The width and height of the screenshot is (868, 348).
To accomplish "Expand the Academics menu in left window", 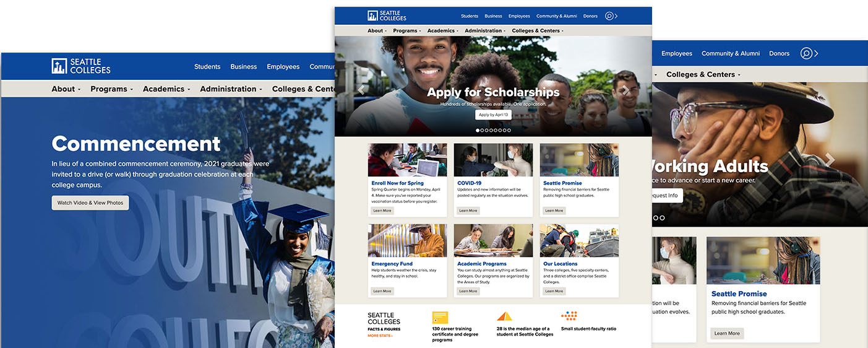I will 166,89.
